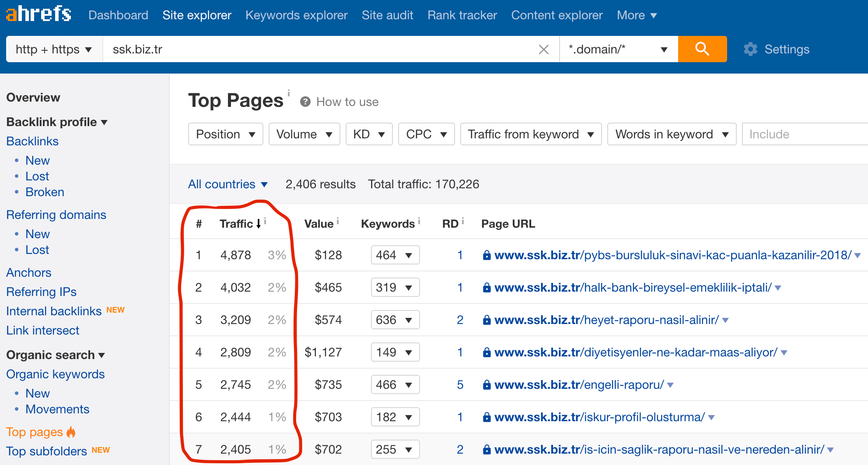Open Referring domains in the sidebar

coord(56,215)
